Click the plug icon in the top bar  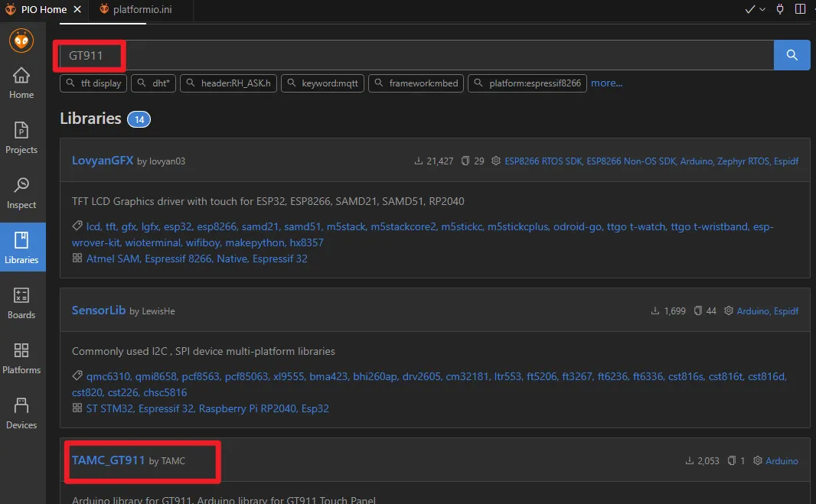pos(779,9)
